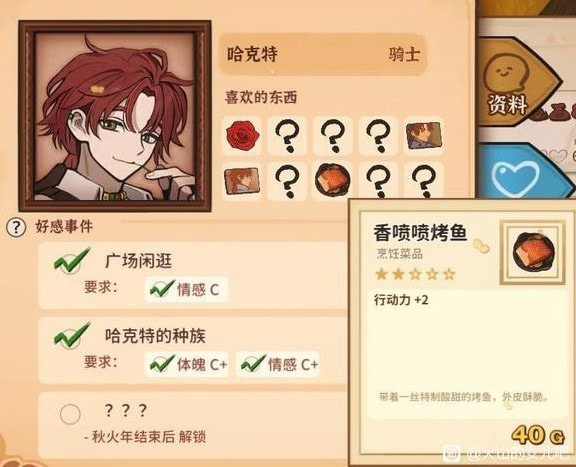This screenshot has width=576, height=467.
Task: Click the 情感 C requirement tag
Action: tap(187, 290)
